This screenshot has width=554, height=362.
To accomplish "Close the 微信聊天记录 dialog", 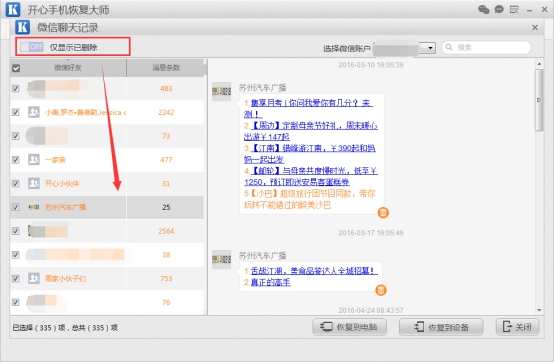I will point(535,28).
